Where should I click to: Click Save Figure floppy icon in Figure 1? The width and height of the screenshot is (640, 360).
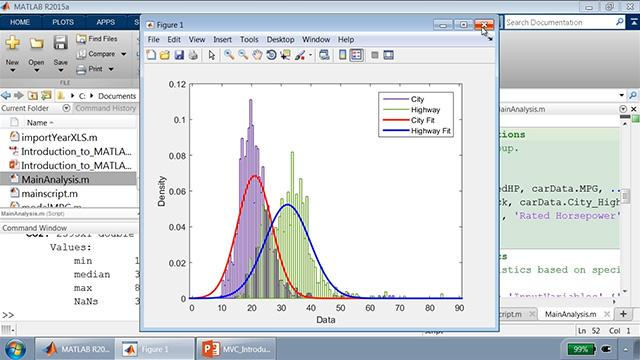179,55
